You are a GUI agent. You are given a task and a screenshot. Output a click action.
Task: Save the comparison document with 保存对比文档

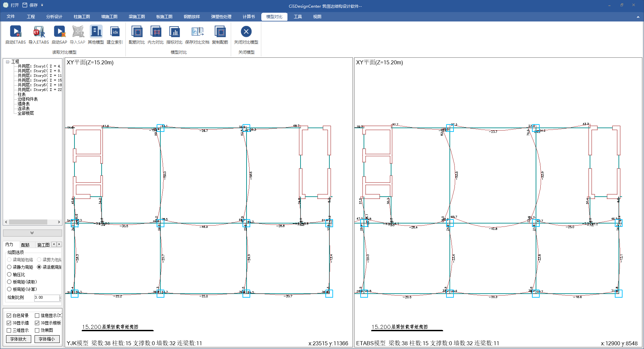pos(197,32)
